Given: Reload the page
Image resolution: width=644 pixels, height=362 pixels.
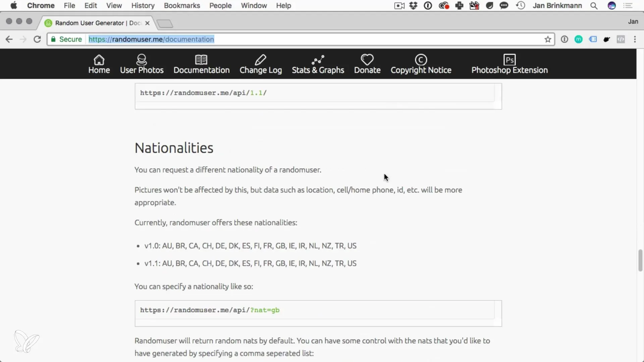Looking at the screenshot, I should (37, 39).
